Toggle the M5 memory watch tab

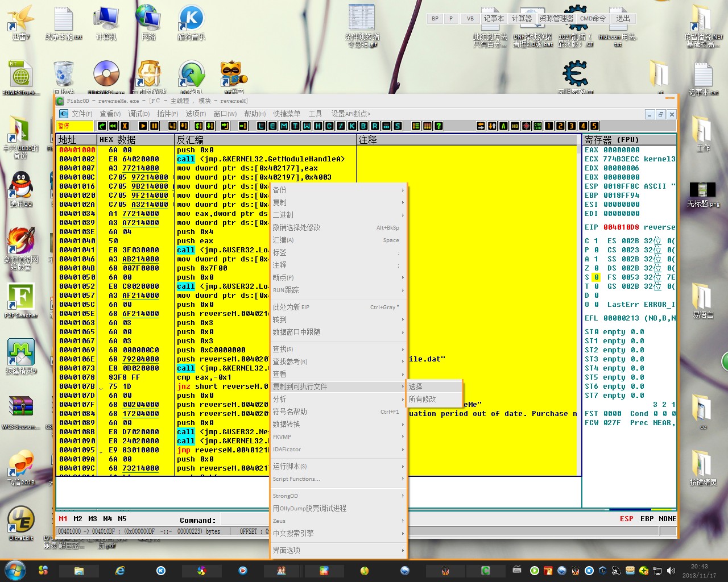click(x=122, y=519)
